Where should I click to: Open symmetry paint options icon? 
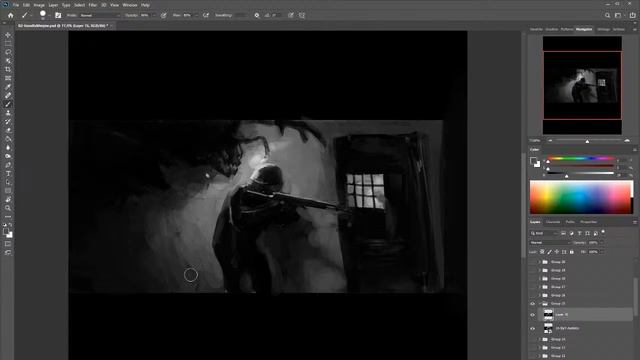pyautogui.click(x=302, y=16)
